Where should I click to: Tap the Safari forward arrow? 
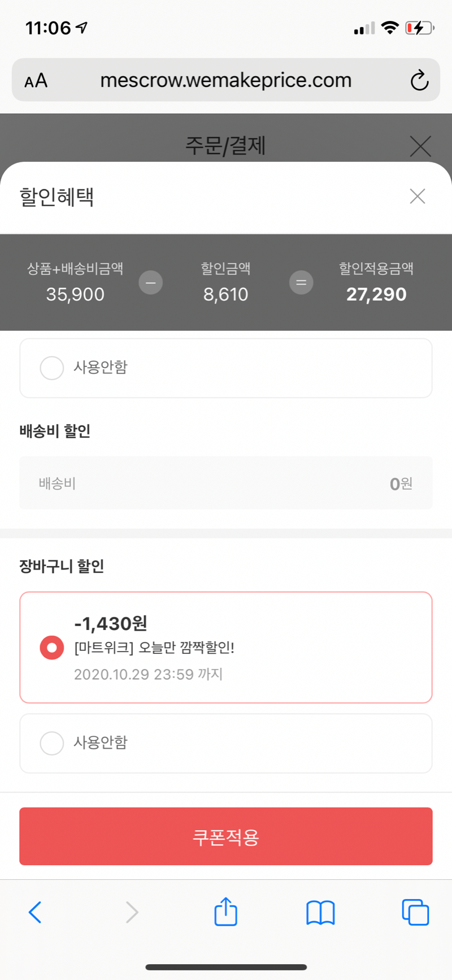tap(132, 912)
